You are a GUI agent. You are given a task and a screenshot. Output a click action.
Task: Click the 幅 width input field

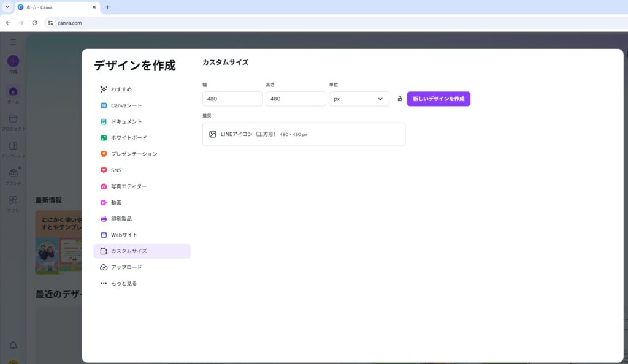coord(232,99)
